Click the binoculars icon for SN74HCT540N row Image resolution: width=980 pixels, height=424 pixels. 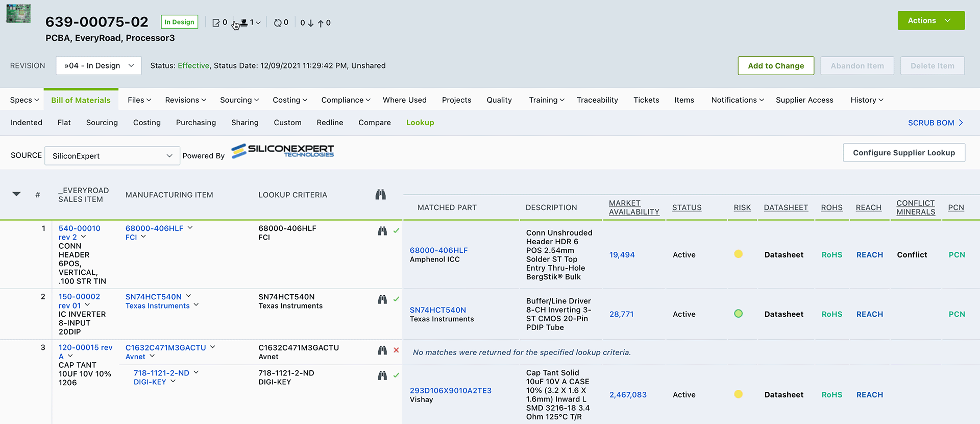click(x=382, y=299)
